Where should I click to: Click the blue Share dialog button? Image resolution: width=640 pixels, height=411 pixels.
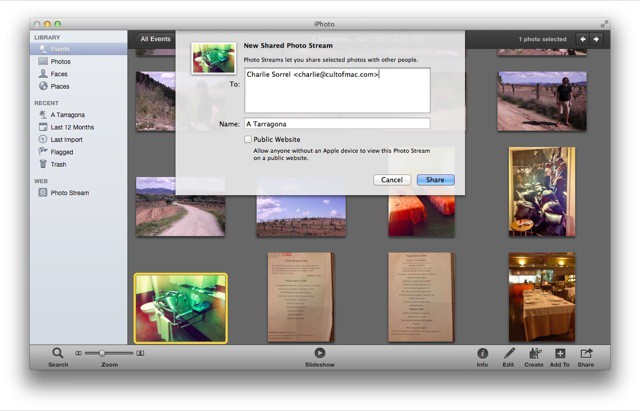point(435,180)
